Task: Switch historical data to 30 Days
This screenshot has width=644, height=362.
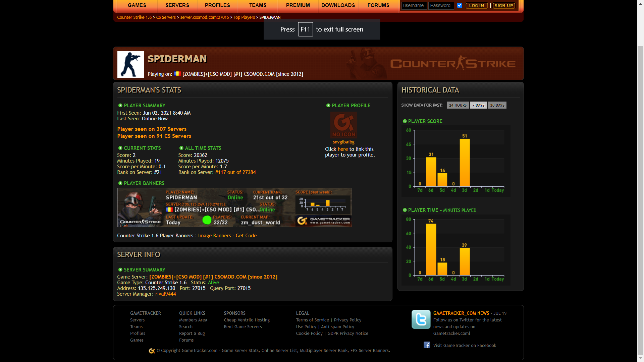Action: (x=497, y=105)
